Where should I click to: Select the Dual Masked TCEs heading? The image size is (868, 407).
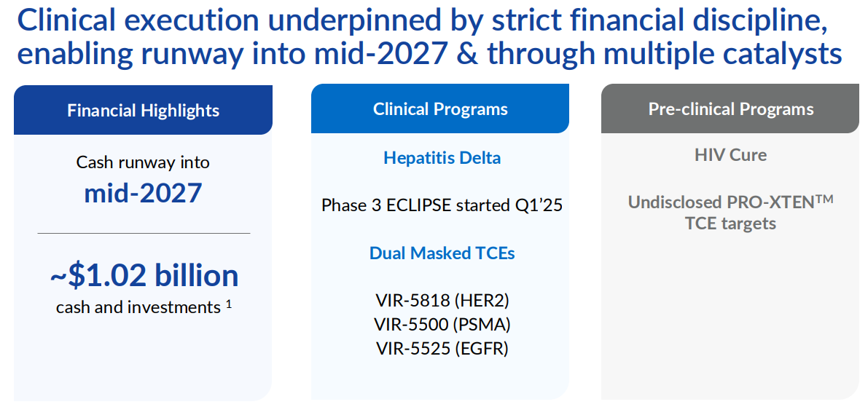pos(442,253)
